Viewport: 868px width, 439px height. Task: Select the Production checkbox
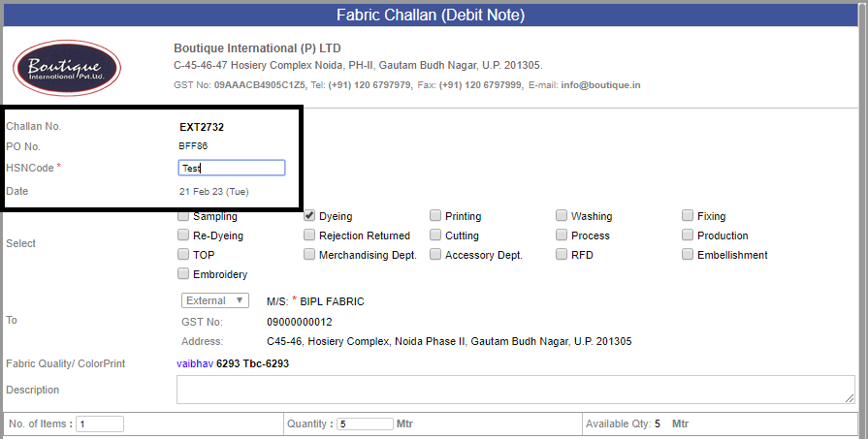pos(688,235)
